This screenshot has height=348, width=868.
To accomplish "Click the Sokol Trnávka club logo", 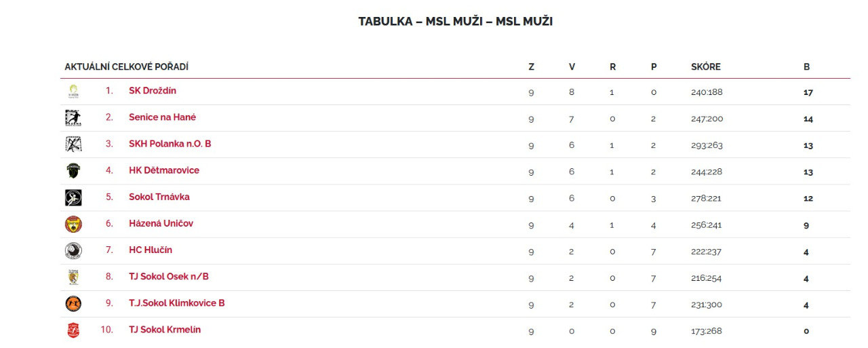I will (x=73, y=197).
